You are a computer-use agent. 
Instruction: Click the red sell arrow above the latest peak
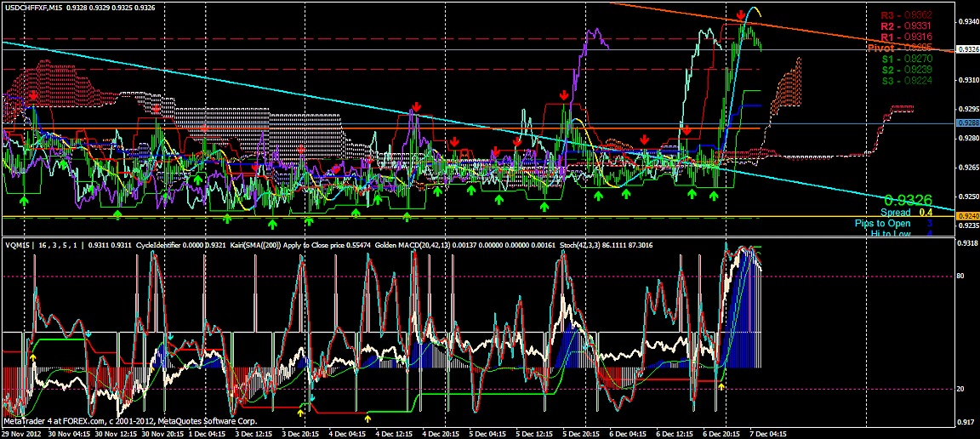coord(741,14)
